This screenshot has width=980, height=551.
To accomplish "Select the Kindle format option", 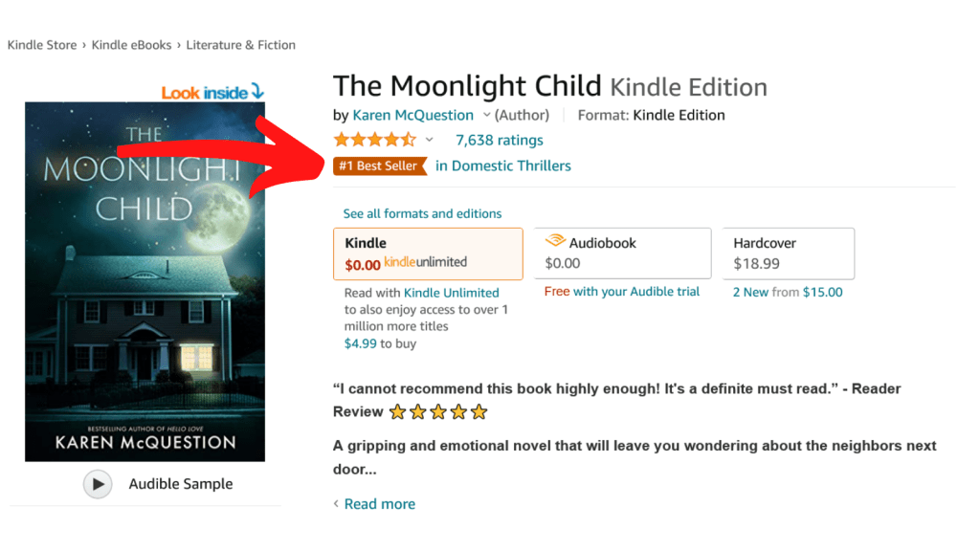I will [x=428, y=253].
